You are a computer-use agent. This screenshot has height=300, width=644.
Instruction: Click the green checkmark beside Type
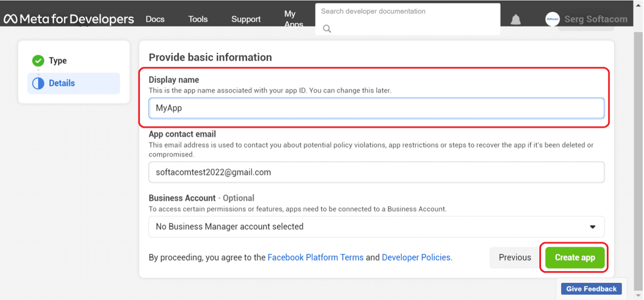coord(38,61)
